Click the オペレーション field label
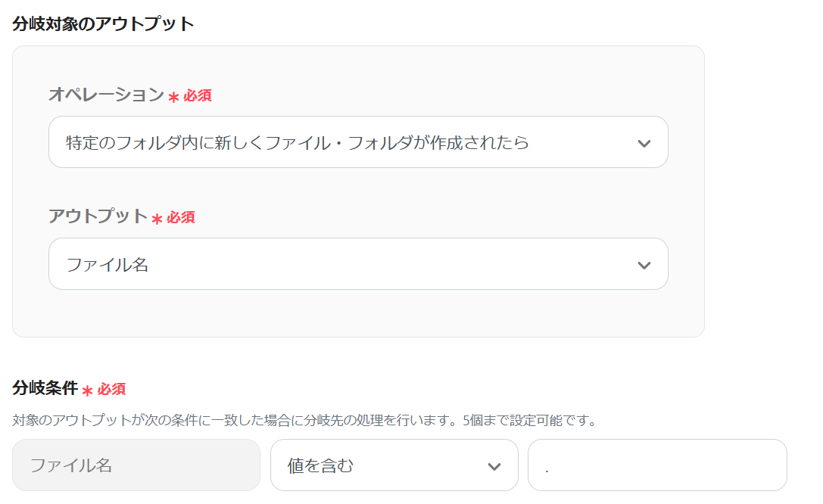 coord(106,95)
